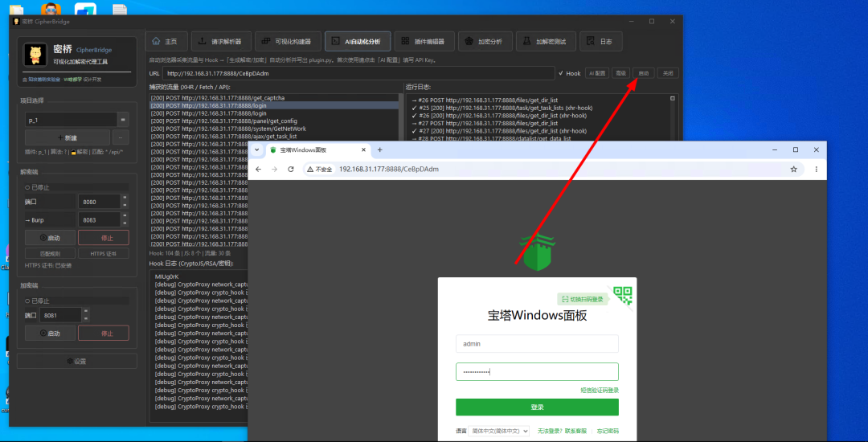
Task: Increase the 8080 port stepper
Action: tap(125, 198)
